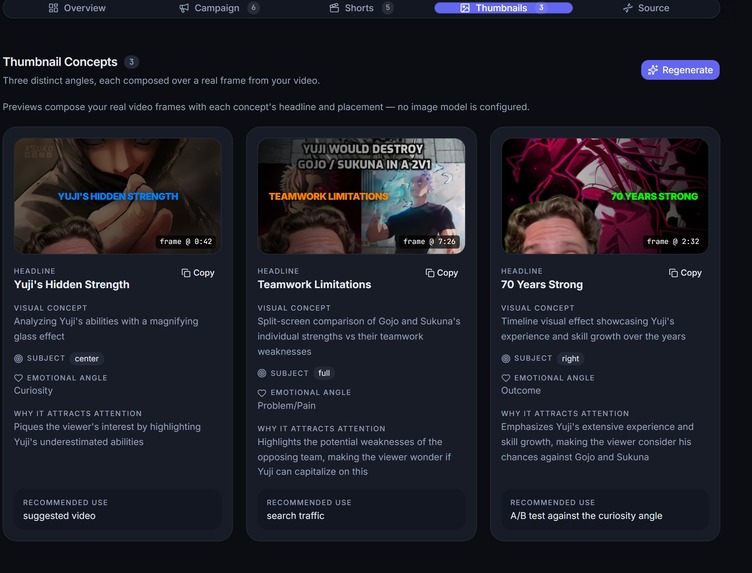The image size is (752, 573).
Task: Click the heart icon above Problem/Pain
Action: pyautogui.click(x=262, y=393)
